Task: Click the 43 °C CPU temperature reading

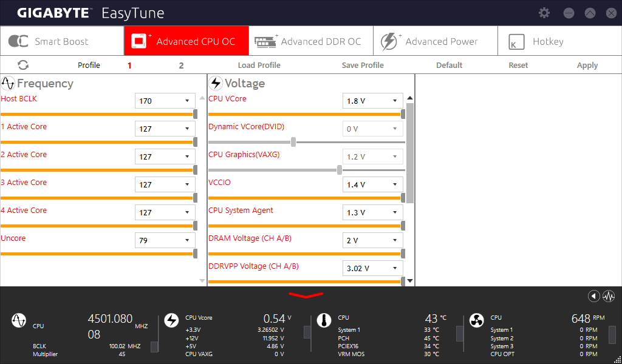Action: click(x=436, y=318)
